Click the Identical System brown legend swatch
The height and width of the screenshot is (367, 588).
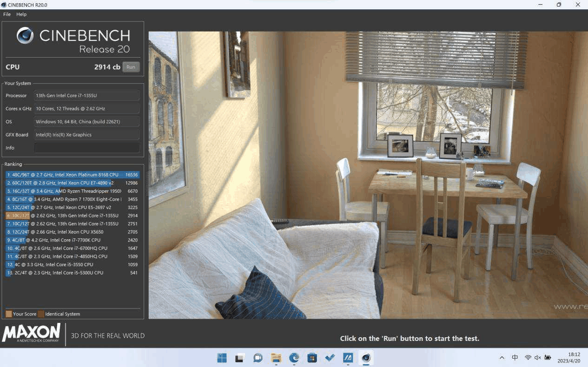point(41,314)
